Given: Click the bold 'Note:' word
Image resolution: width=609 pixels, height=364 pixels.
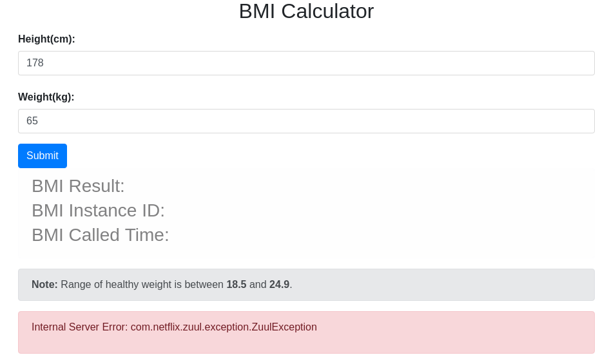Looking at the screenshot, I should click(x=44, y=285).
